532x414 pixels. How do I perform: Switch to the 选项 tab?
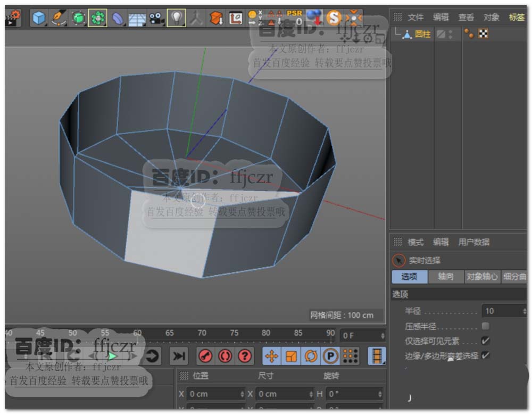409,277
